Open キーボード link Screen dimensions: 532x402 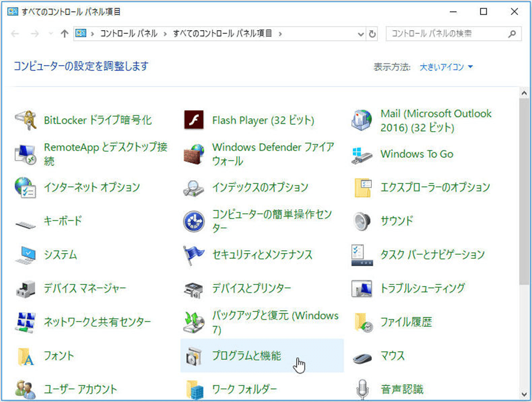tap(63, 221)
